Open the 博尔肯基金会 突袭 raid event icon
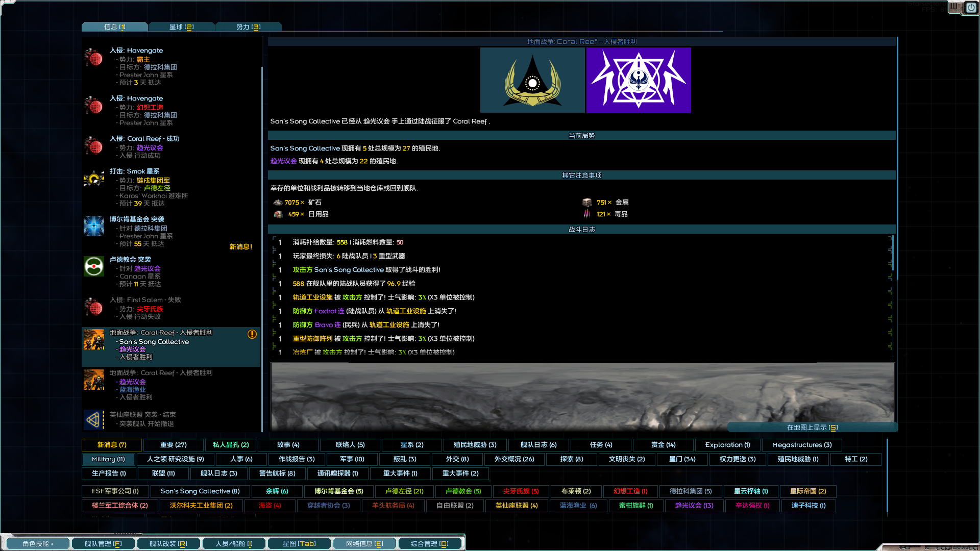Screen dimensions: 980x551 point(93,226)
